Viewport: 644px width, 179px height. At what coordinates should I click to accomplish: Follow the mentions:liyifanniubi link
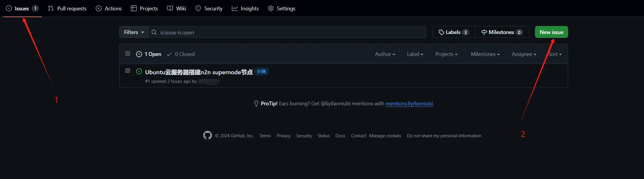point(409,104)
